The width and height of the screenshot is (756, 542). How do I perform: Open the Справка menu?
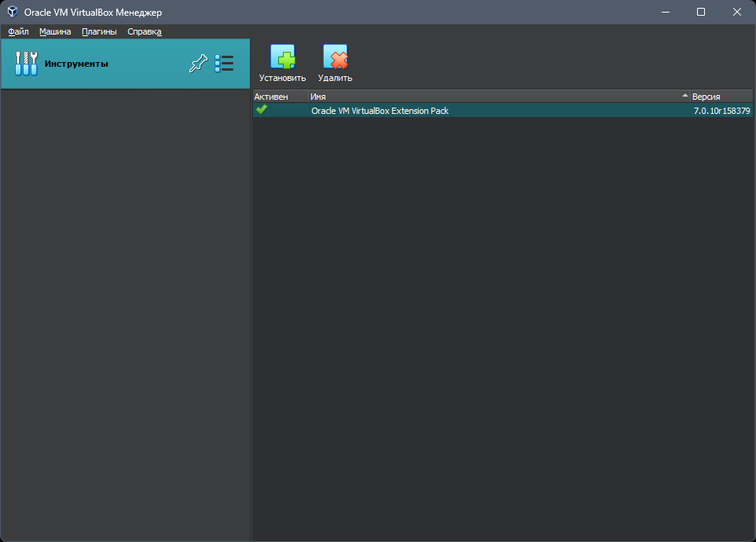tap(145, 31)
